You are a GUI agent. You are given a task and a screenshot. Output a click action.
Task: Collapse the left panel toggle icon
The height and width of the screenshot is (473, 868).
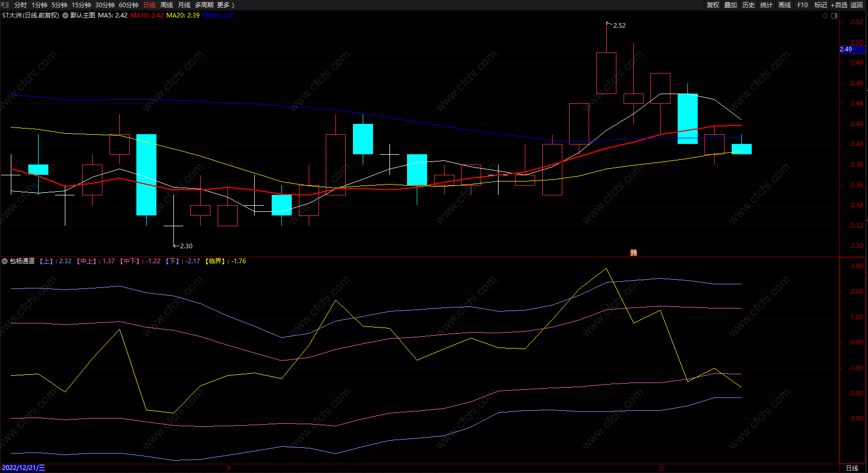pyautogui.click(x=5, y=5)
